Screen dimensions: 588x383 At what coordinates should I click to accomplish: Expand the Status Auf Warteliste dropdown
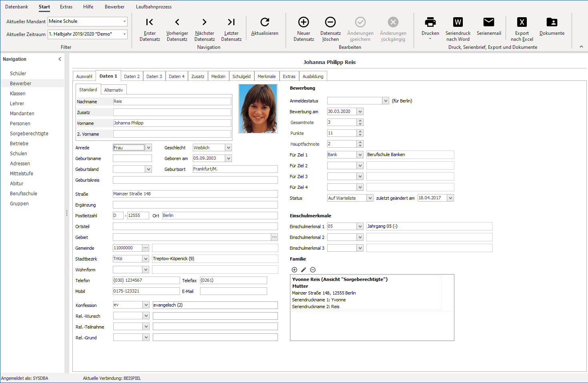(x=370, y=198)
